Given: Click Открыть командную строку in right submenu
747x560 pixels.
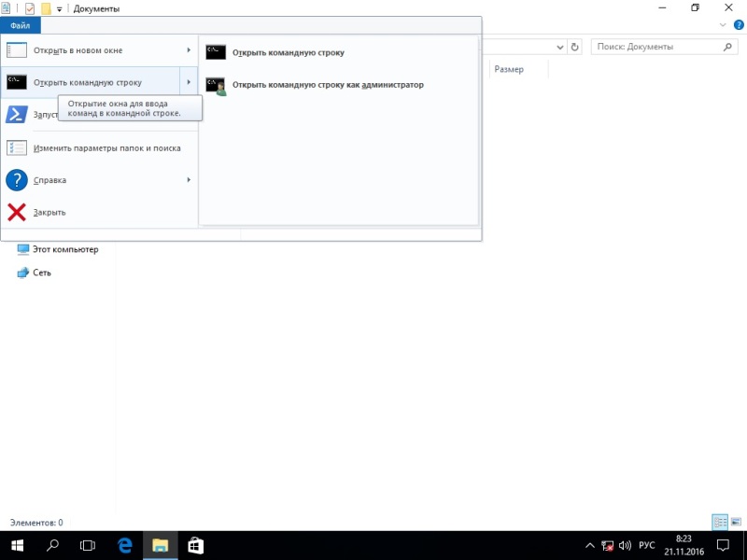Looking at the screenshot, I should pos(338,52).
